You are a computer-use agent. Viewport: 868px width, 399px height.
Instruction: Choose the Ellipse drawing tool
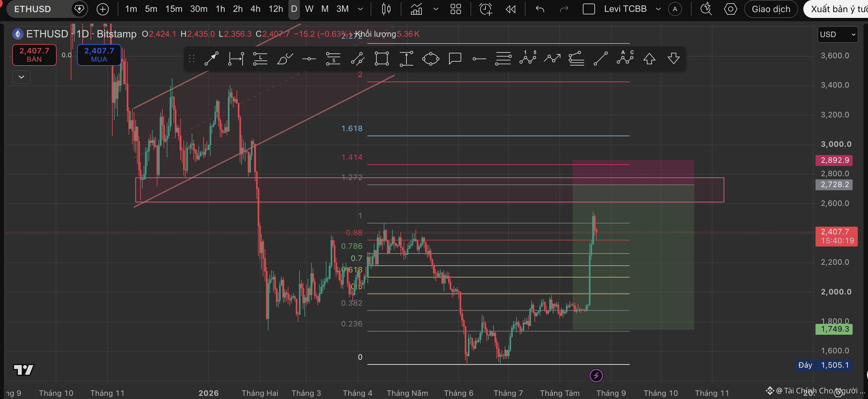[430, 59]
